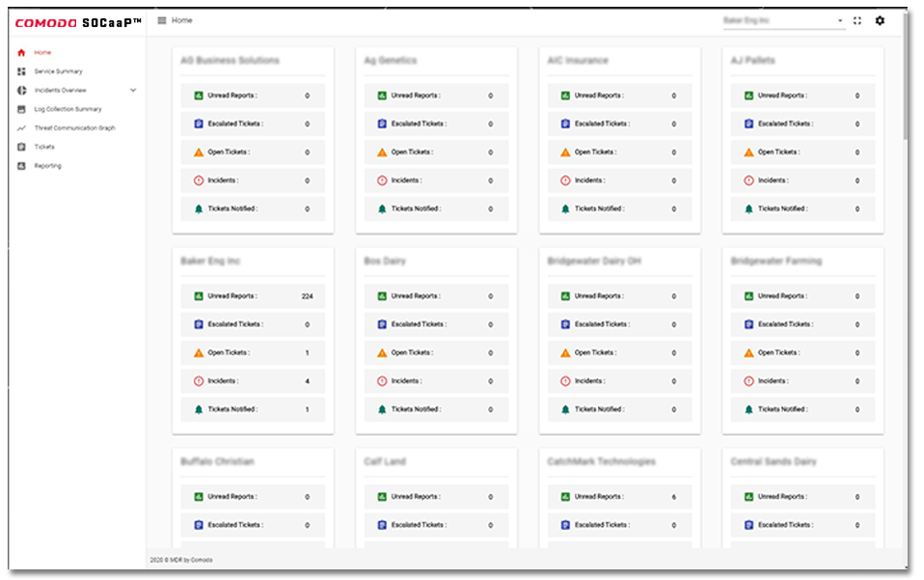
Task: Click Escalated Tickets icon in Calf Land card
Action: 382,525
